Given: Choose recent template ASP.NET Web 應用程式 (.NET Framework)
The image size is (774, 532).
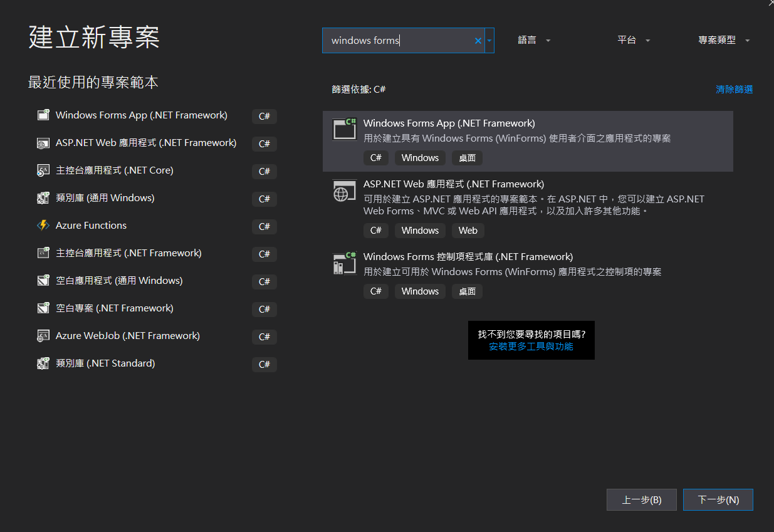Looking at the screenshot, I should pos(156,143).
